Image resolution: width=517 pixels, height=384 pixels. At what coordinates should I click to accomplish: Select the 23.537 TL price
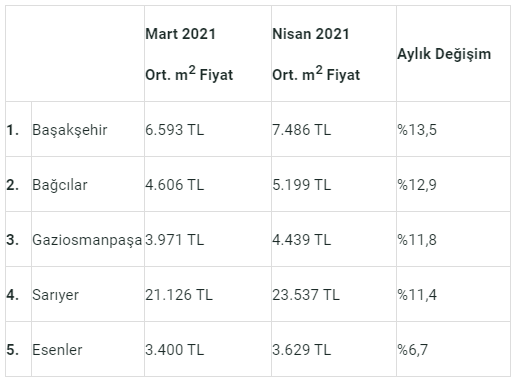tap(306, 295)
